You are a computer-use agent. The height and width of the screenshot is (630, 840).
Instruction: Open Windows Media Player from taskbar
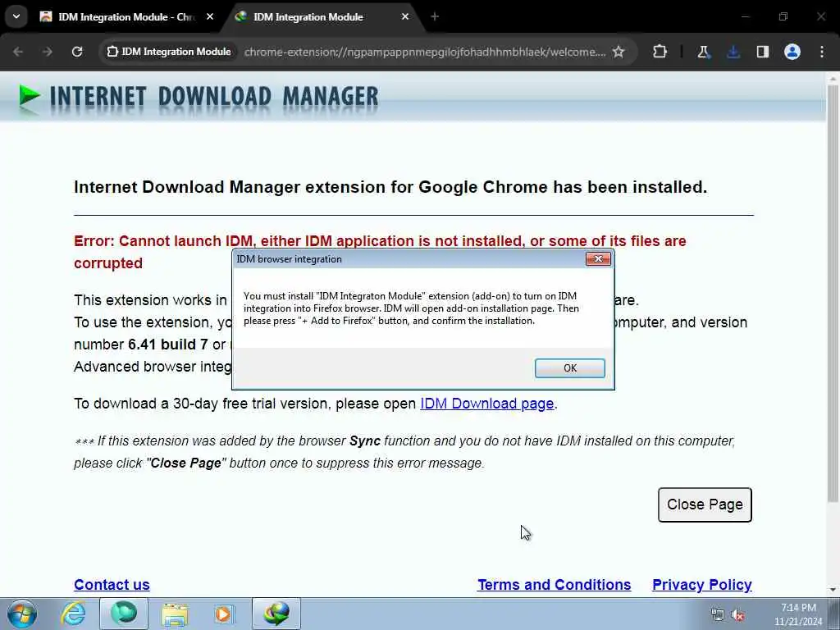(223, 614)
